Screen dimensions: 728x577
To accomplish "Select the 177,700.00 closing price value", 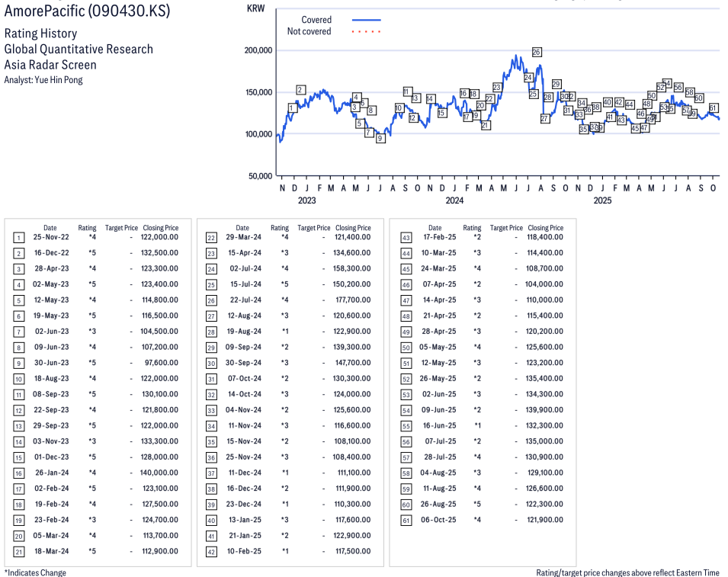I will [353, 300].
